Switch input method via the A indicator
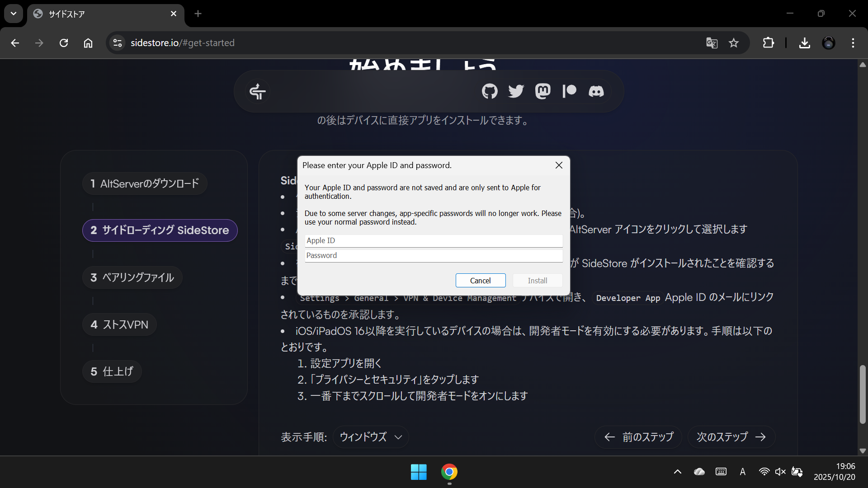Screen dimensions: 868x488 pyautogui.click(x=743, y=472)
